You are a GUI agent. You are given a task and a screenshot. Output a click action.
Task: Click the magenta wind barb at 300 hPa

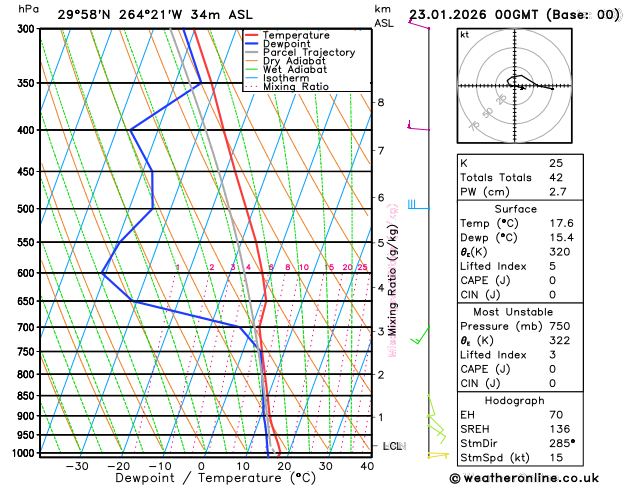point(419,24)
